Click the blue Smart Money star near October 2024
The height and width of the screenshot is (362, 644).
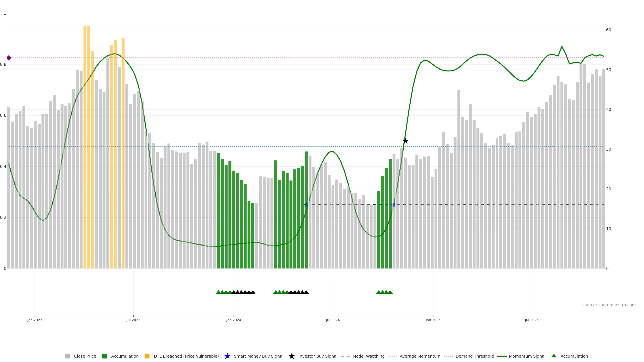[394, 205]
